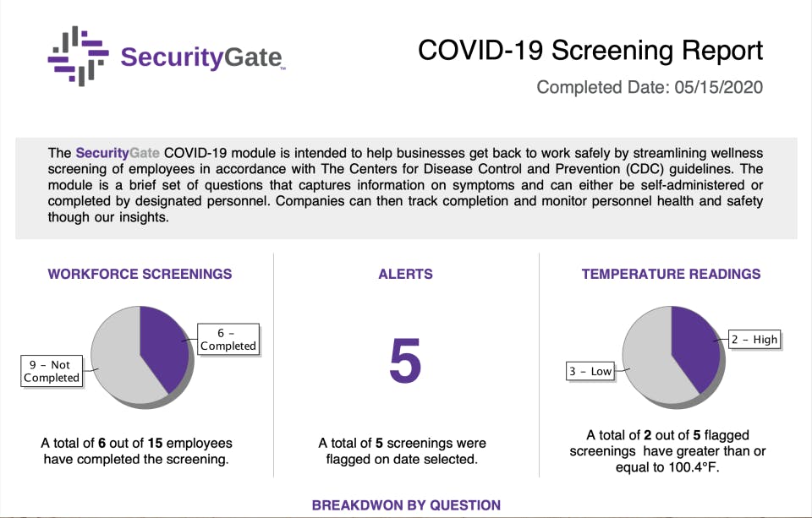Click the employees completed screening summary text

pos(136,450)
